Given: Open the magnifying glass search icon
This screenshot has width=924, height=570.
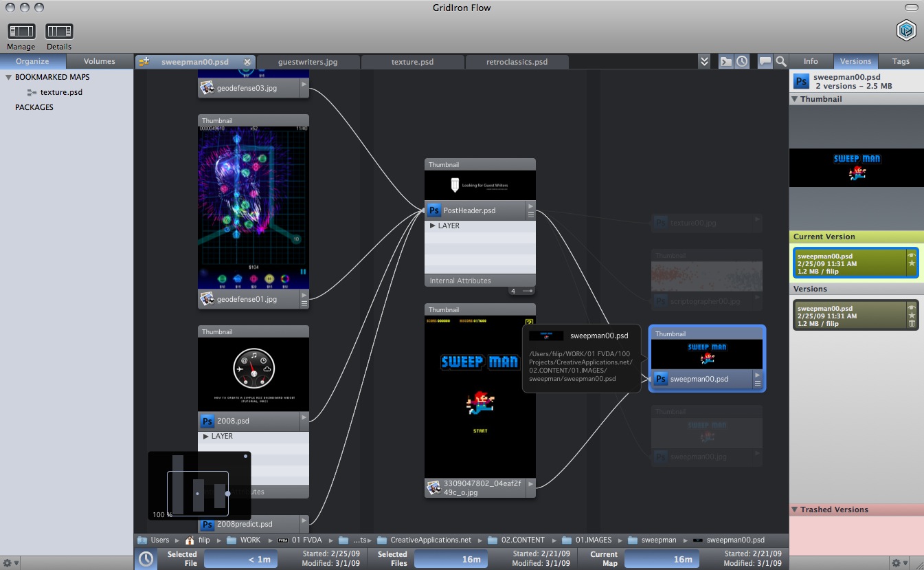Looking at the screenshot, I should (781, 61).
